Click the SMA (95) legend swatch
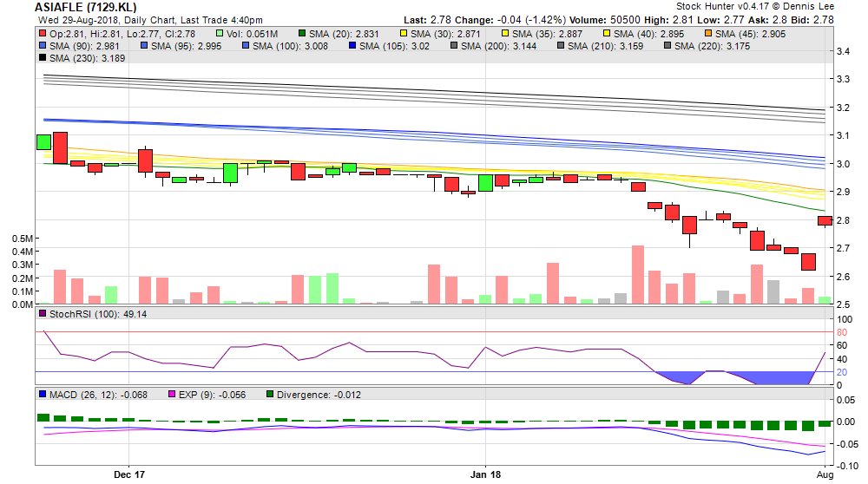868x484 pixels. coord(144,45)
